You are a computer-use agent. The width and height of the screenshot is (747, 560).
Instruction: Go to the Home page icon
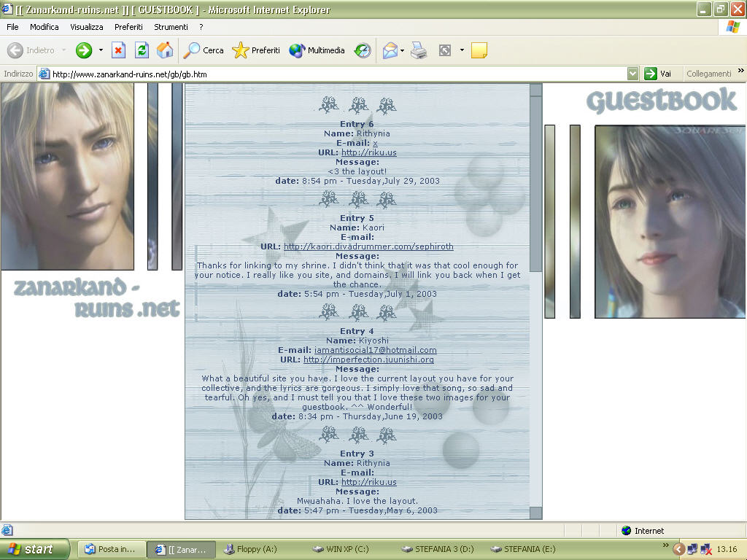(165, 50)
